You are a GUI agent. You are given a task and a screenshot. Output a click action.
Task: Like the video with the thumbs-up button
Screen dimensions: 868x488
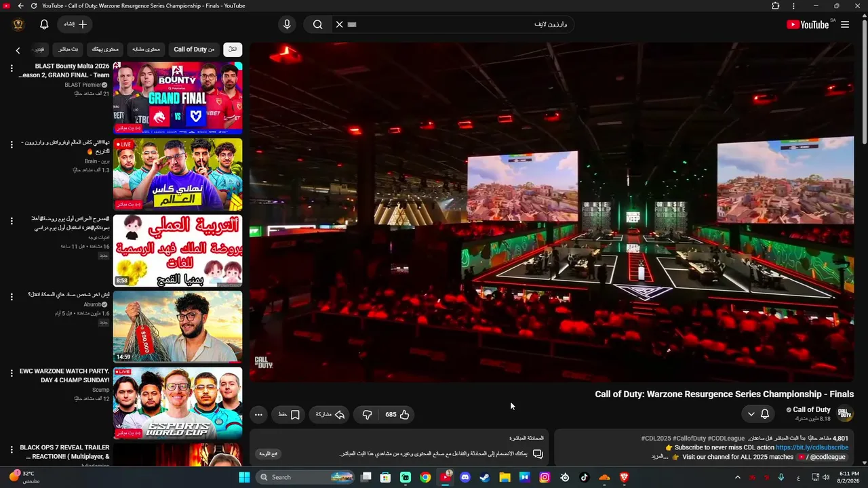(397, 414)
